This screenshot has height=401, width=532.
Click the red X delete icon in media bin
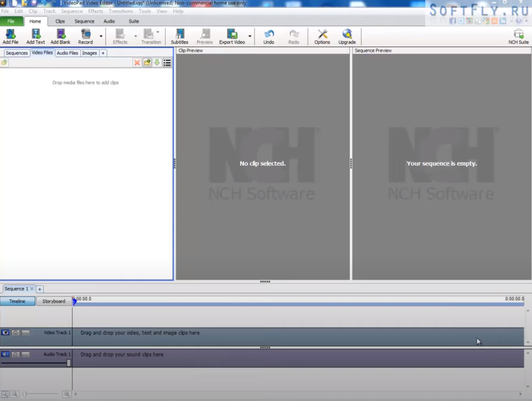[137, 62]
